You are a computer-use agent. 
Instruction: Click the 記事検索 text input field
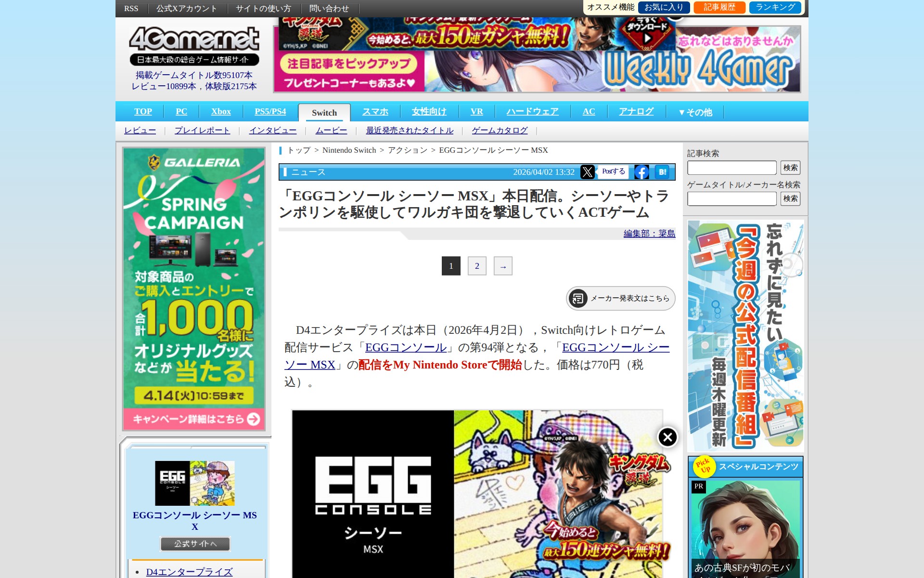(732, 168)
